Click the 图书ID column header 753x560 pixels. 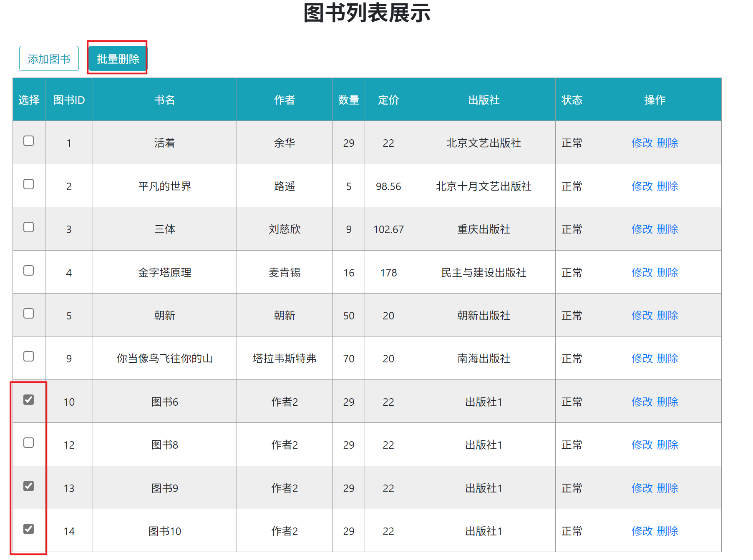coord(69,100)
